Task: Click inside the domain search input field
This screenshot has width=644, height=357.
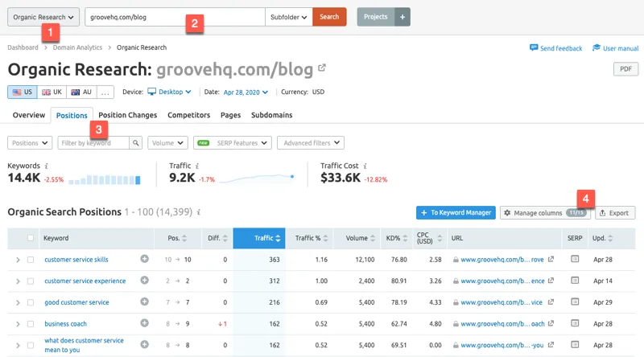Action: click(x=175, y=17)
